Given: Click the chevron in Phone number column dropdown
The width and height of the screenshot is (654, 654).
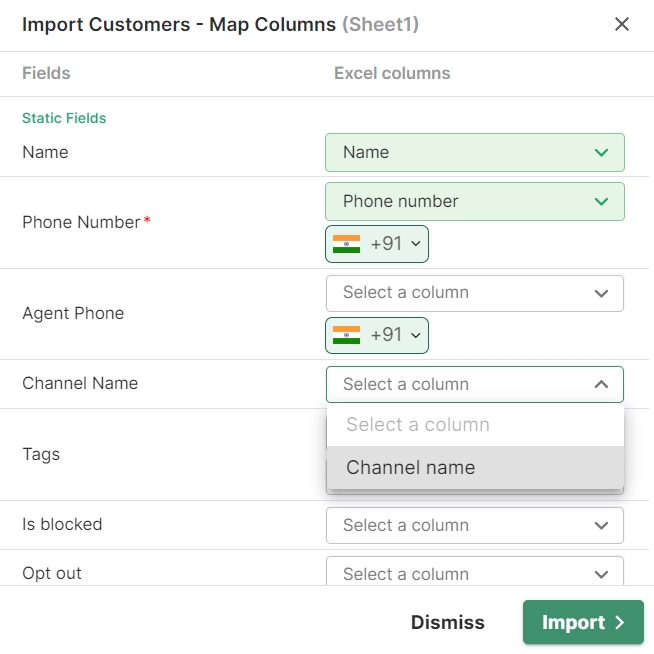Looking at the screenshot, I should coord(601,202).
